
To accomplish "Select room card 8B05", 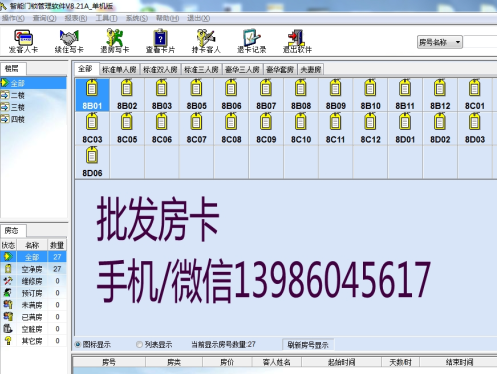I will 196,95.
